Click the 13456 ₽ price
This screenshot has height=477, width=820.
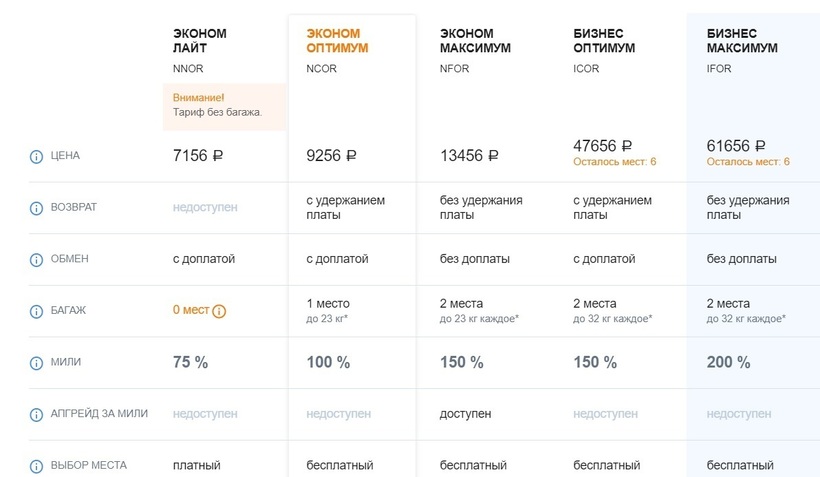click(x=469, y=155)
